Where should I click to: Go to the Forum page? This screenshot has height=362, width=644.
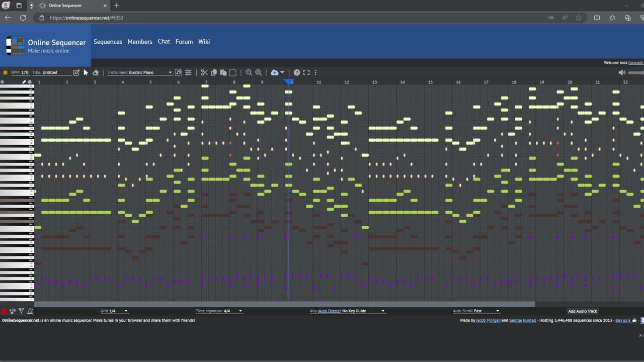pyautogui.click(x=184, y=42)
